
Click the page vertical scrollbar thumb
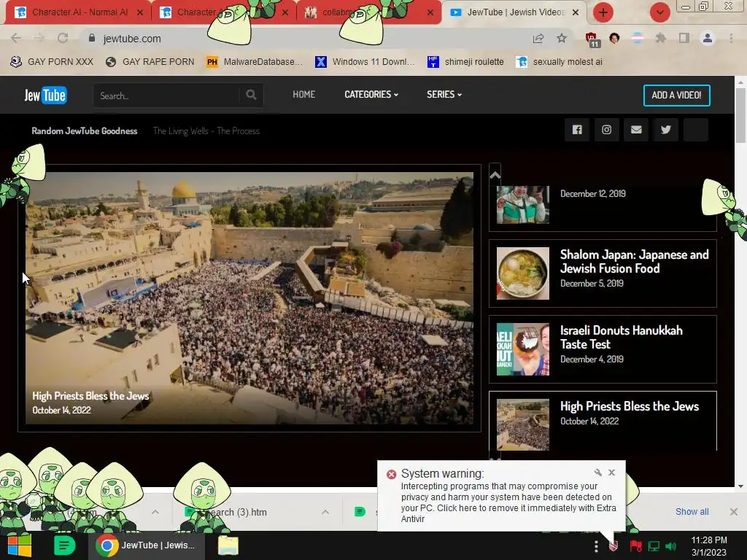tap(741, 115)
